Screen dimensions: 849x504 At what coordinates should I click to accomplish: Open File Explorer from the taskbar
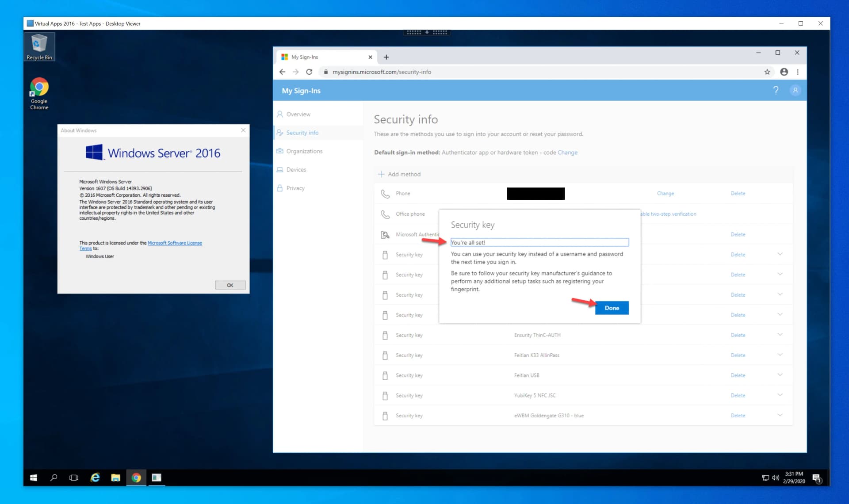click(x=115, y=477)
